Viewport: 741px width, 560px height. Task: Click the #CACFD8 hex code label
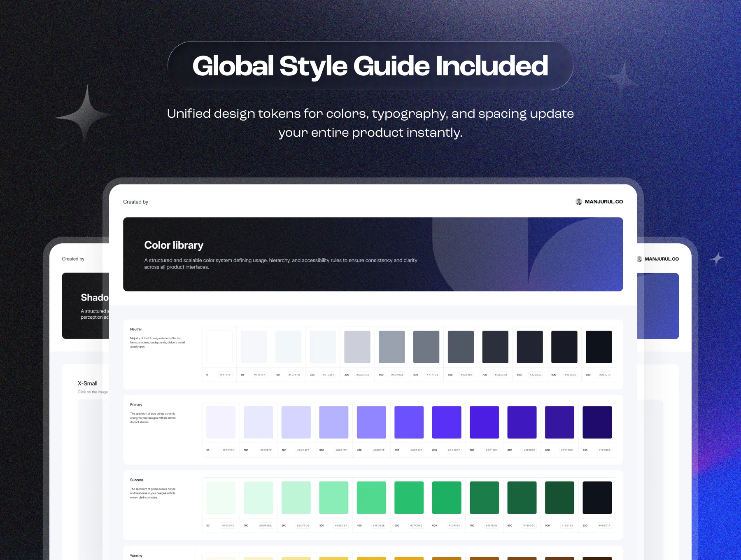pyautogui.click(x=363, y=375)
